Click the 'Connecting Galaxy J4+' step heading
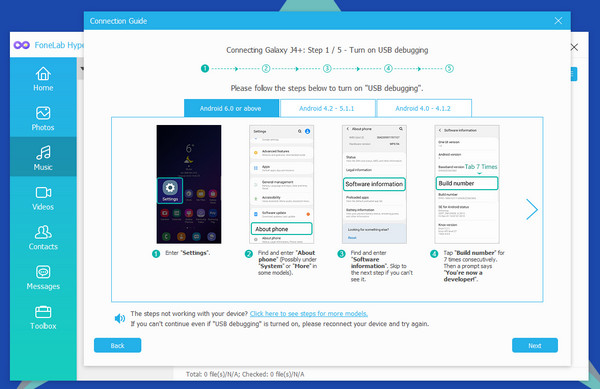This screenshot has width=600, height=389. pos(327,50)
